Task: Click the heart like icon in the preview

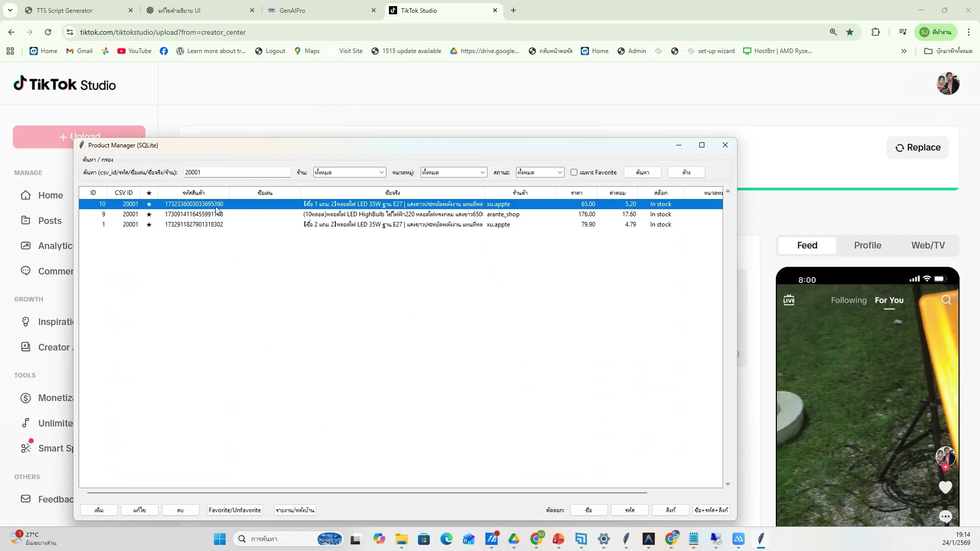Action: 945,487
